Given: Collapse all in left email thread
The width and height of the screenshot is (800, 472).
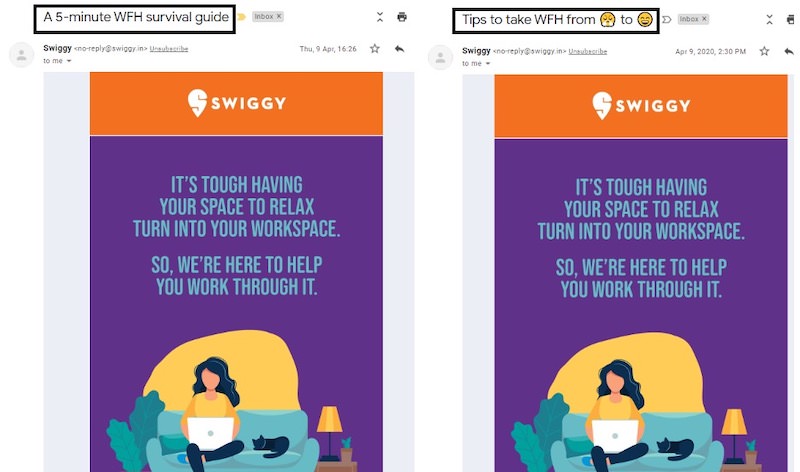Looking at the screenshot, I should [380, 17].
